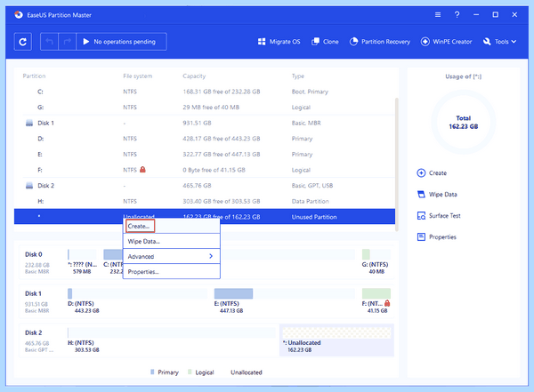This screenshot has width=534, height=392.
Task: Choose Properties... from context menu
Action: [171, 271]
